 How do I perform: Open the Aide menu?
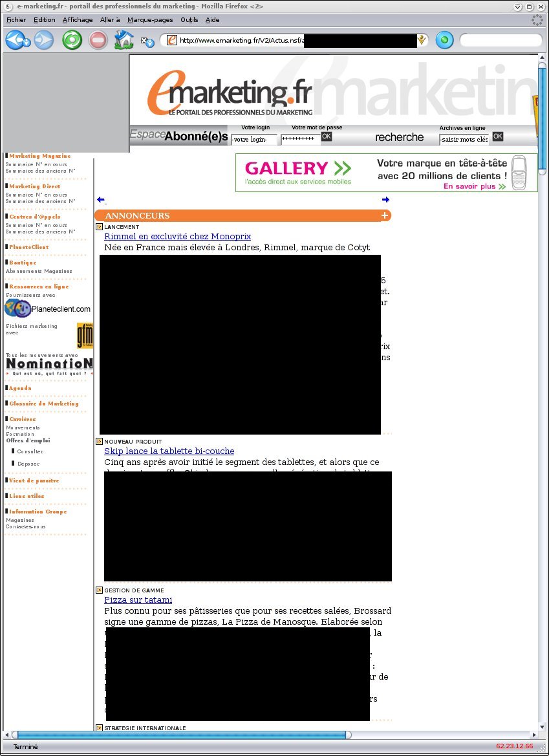click(x=213, y=20)
